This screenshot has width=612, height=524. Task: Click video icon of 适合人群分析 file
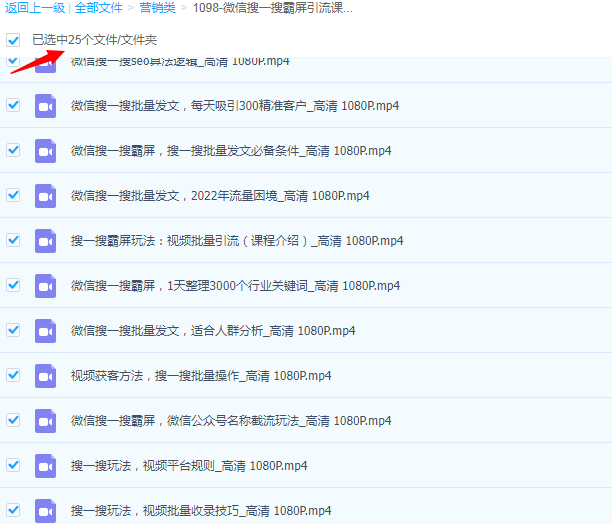pos(45,331)
